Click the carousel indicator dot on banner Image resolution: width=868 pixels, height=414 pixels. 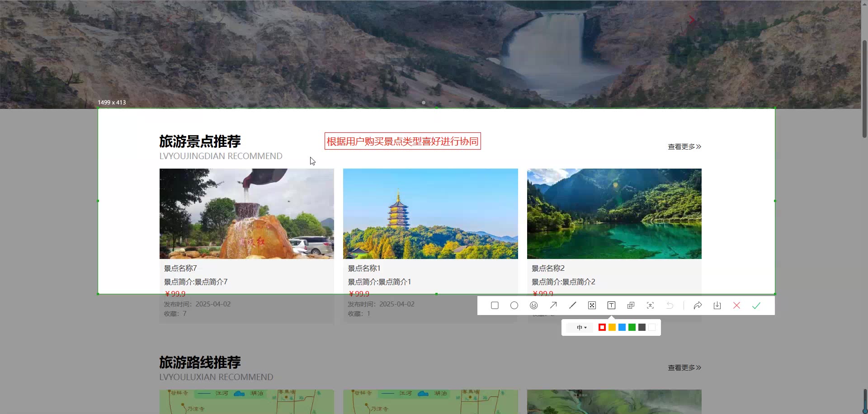click(423, 103)
